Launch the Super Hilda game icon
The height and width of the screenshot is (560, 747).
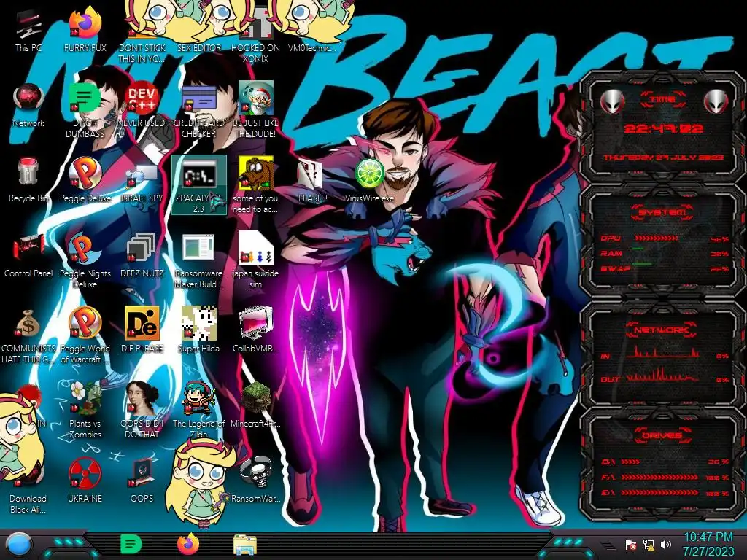pyautogui.click(x=198, y=330)
